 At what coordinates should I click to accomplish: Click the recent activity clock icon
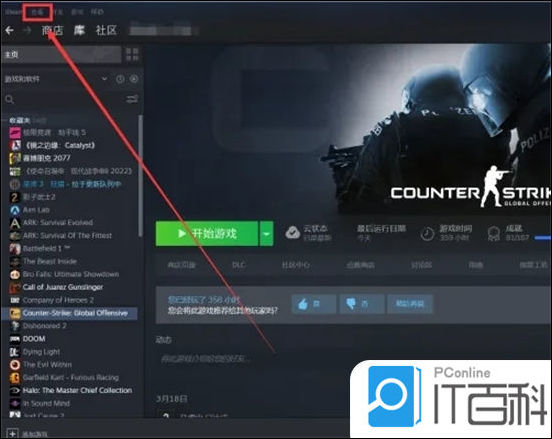pyautogui.click(x=120, y=79)
